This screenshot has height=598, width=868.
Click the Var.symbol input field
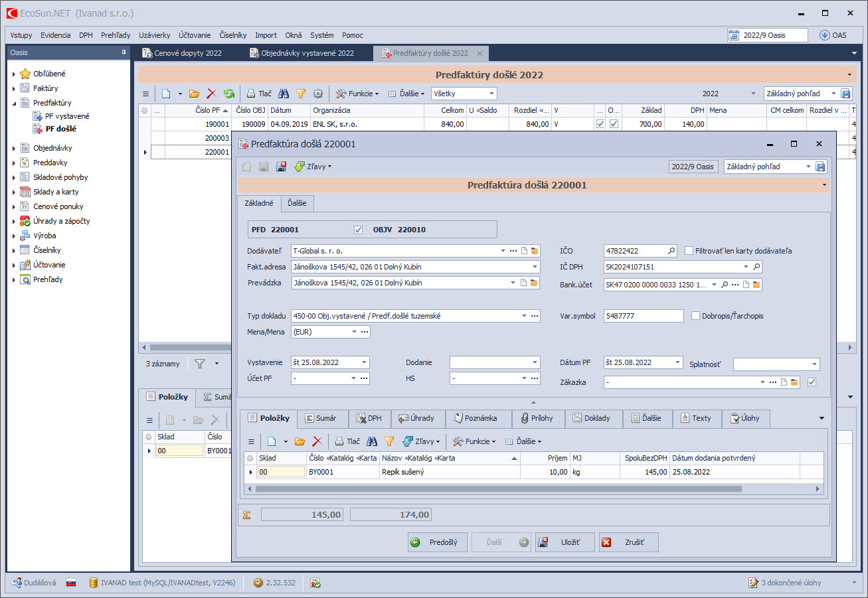[x=644, y=316]
